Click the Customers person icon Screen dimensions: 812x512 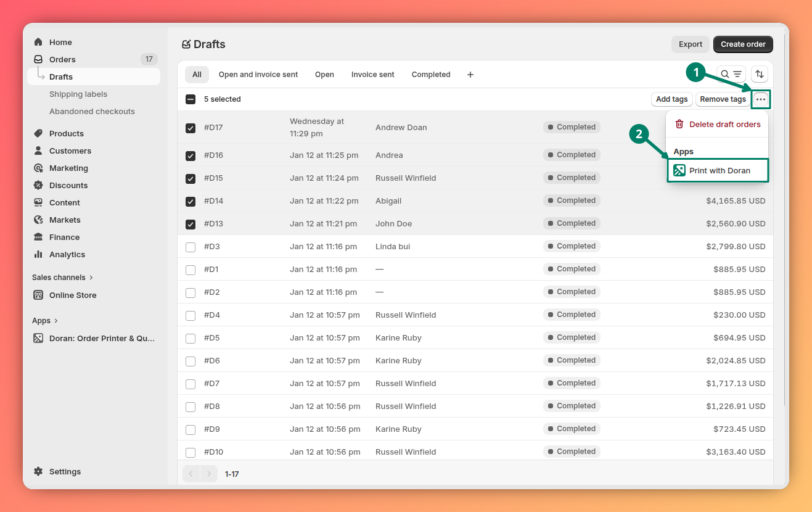[38, 151]
